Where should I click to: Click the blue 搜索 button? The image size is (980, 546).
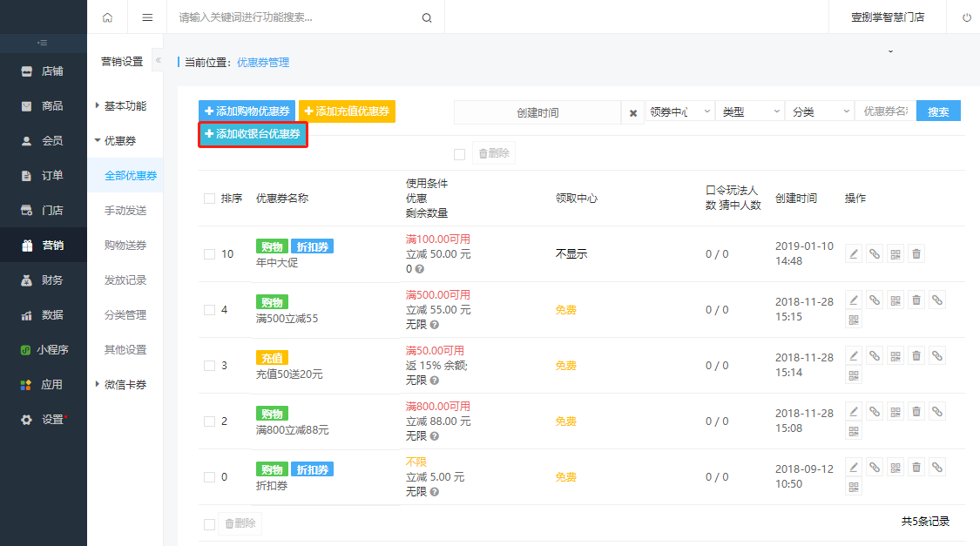click(938, 111)
